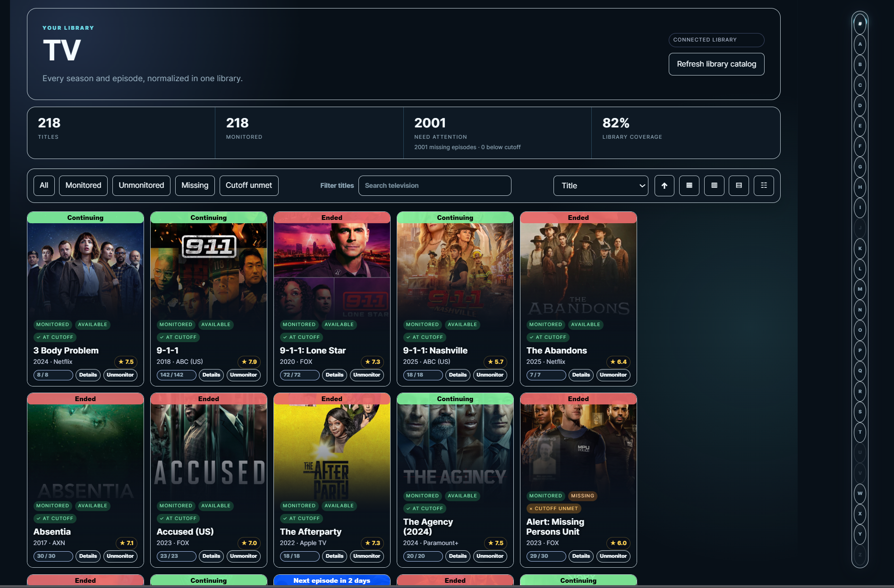Unmonitor 3 Body Problem

coord(120,375)
